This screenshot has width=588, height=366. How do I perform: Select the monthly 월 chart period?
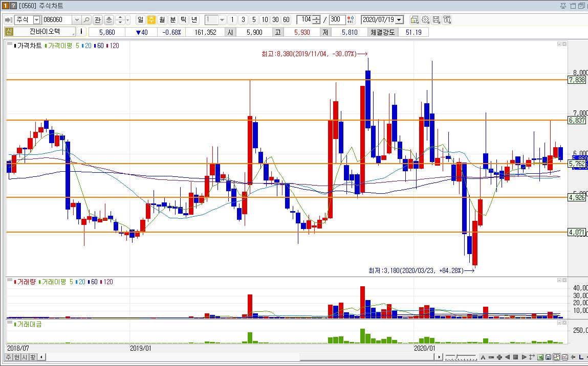tap(162, 19)
